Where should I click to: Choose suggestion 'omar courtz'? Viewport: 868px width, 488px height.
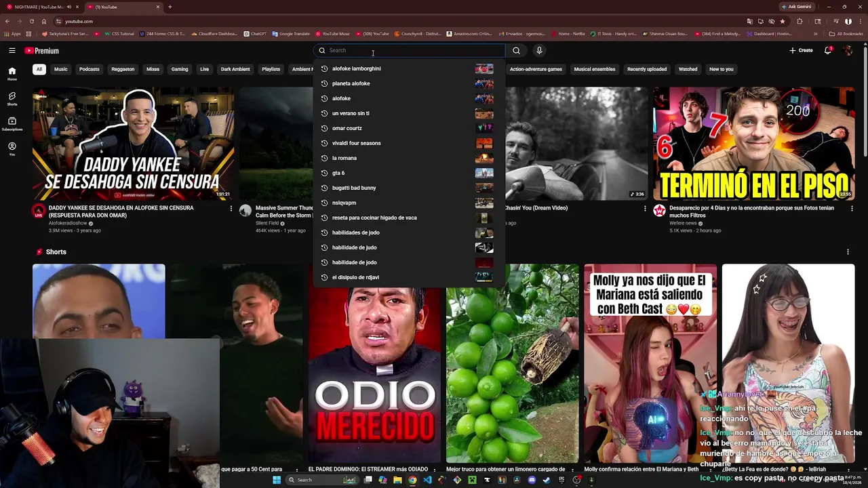coord(408,128)
